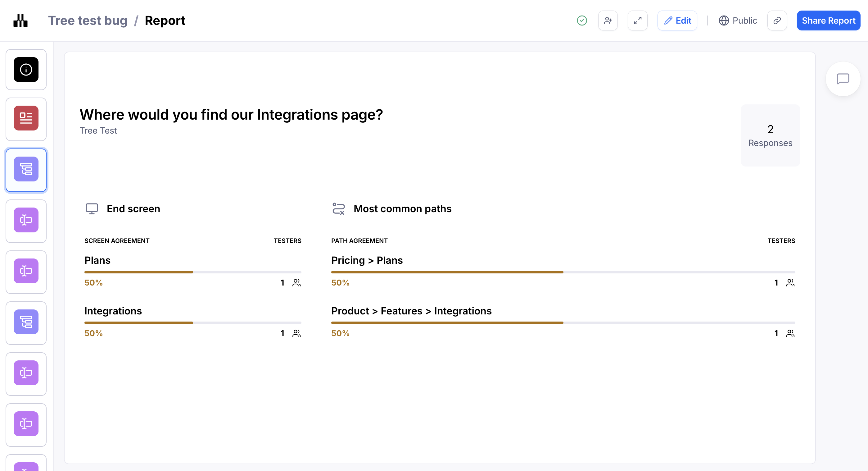Select the first pink question block
This screenshot has height=471, width=868.
click(26, 220)
